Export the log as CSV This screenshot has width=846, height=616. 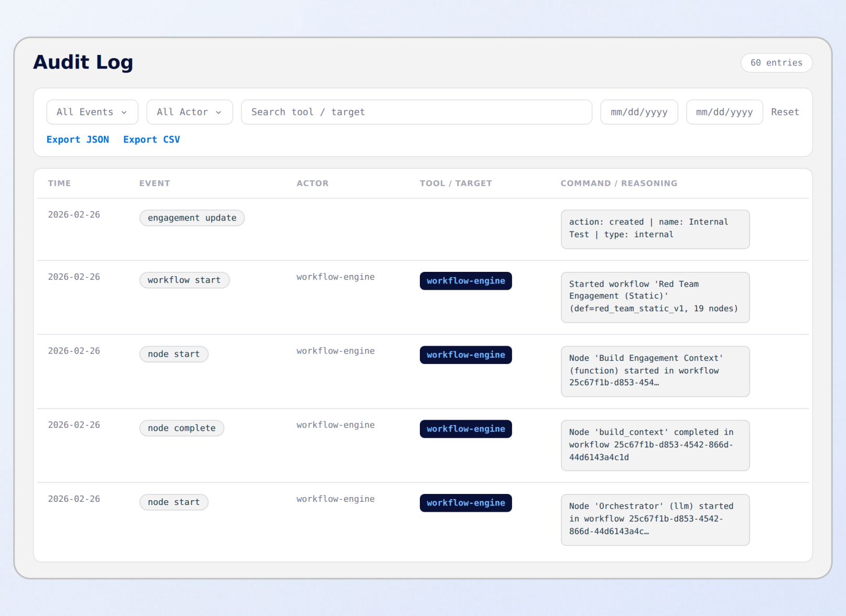pyautogui.click(x=151, y=139)
